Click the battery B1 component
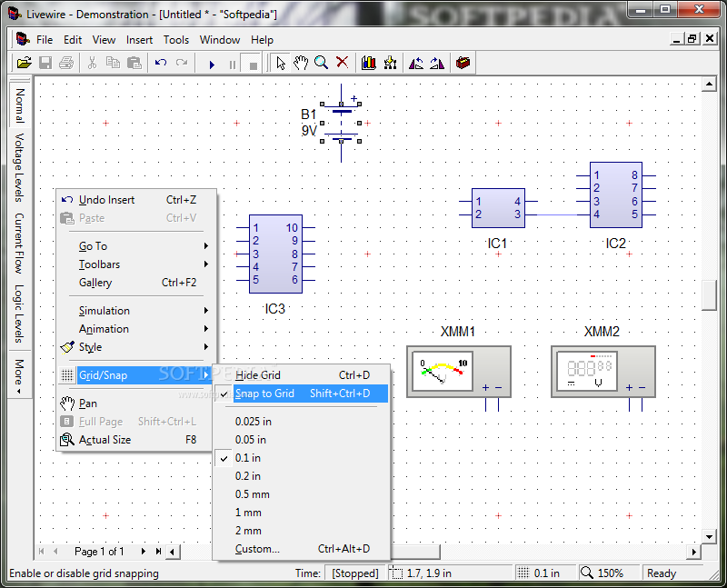 (341, 123)
